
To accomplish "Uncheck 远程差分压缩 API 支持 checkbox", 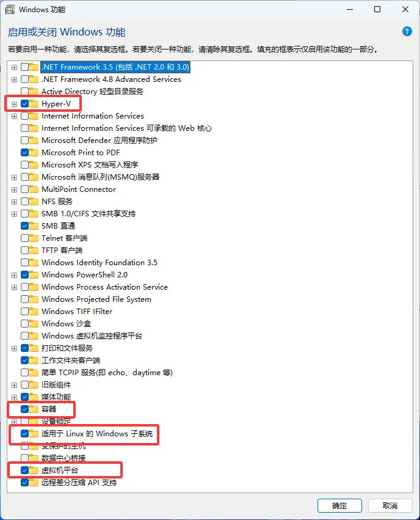I will (24, 482).
